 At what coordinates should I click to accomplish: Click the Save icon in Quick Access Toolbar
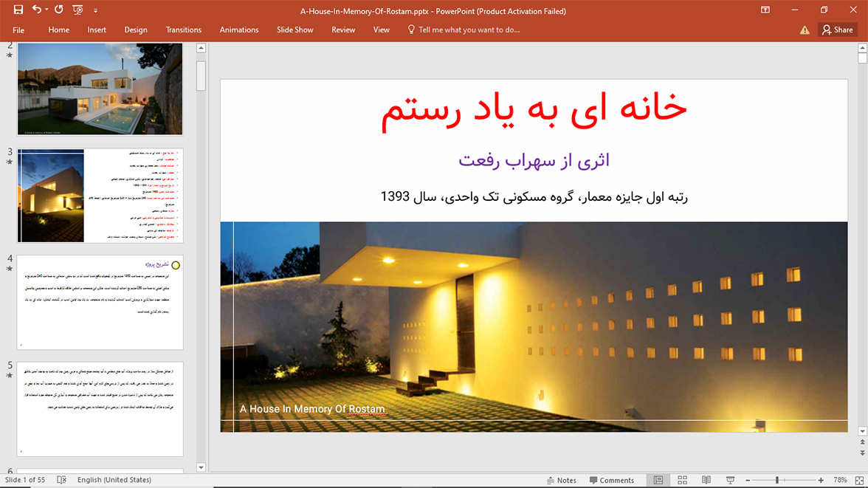18,10
